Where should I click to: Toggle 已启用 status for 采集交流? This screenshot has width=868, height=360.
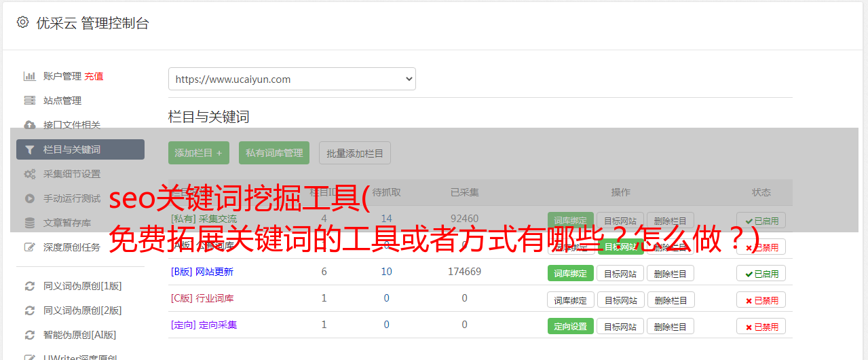coord(761,221)
